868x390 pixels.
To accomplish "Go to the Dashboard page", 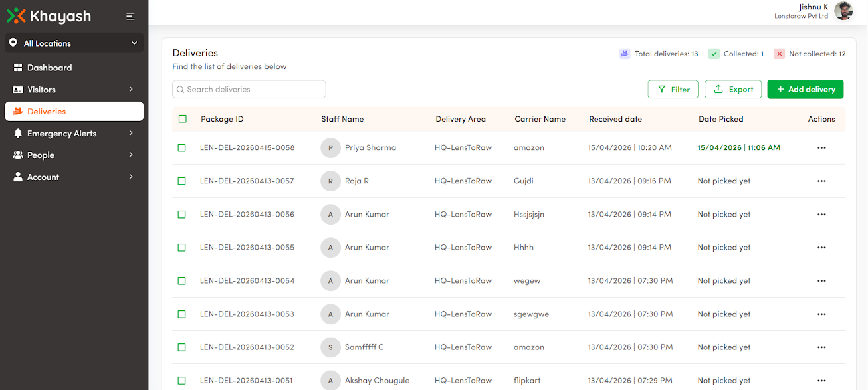I will point(49,68).
